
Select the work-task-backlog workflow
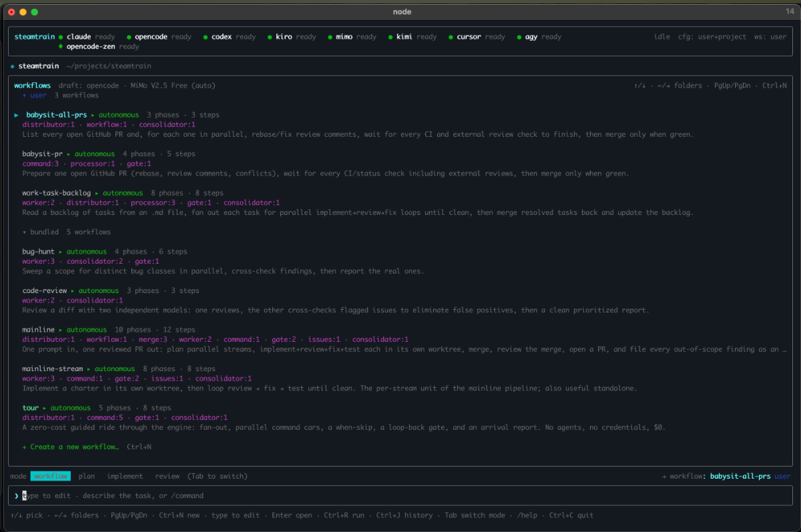coord(56,193)
